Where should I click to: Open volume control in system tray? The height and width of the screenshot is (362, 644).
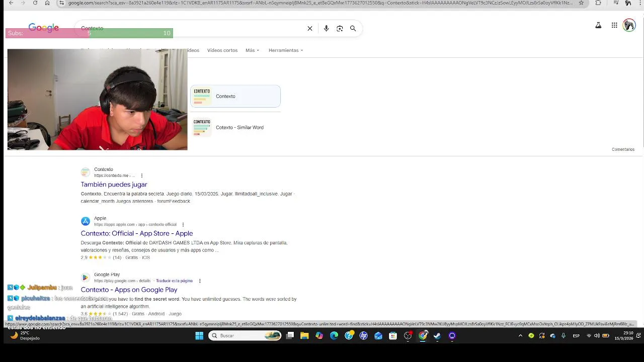point(597,336)
